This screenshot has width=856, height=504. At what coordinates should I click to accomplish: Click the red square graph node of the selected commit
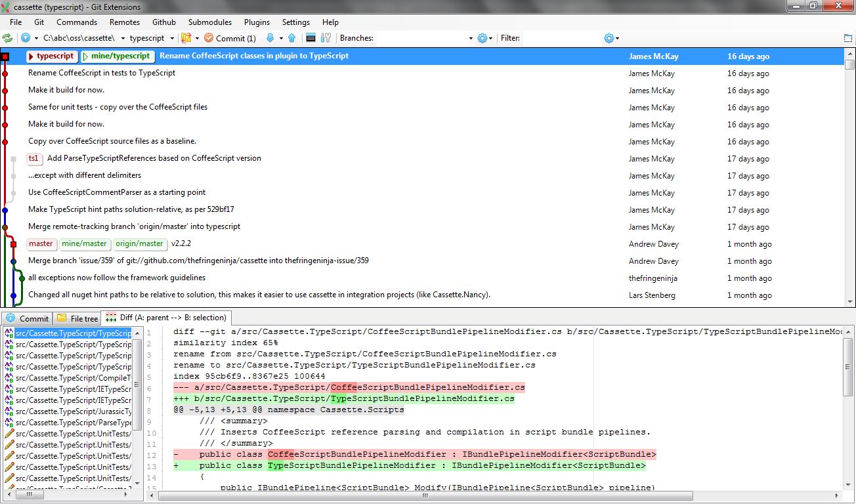[5, 57]
